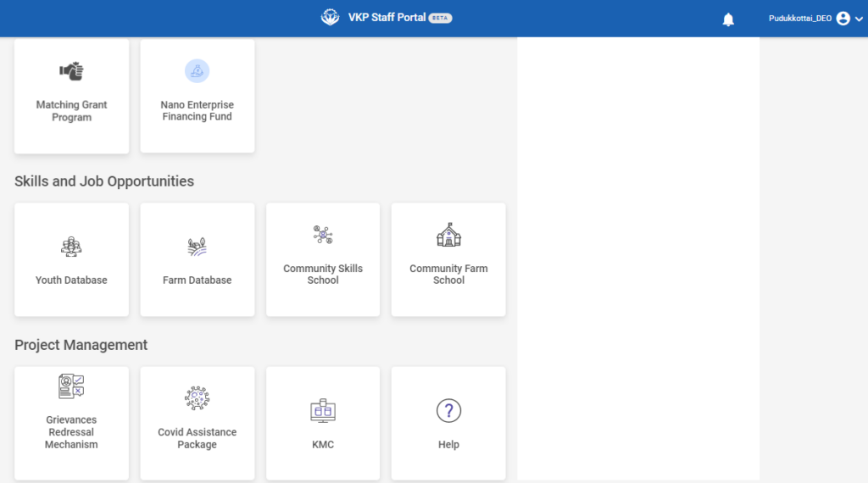Image resolution: width=868 pixels, height=483 pixels.
Task: Click the Matching Grant Program handshake icon
Action: click(x=71, y=71)
